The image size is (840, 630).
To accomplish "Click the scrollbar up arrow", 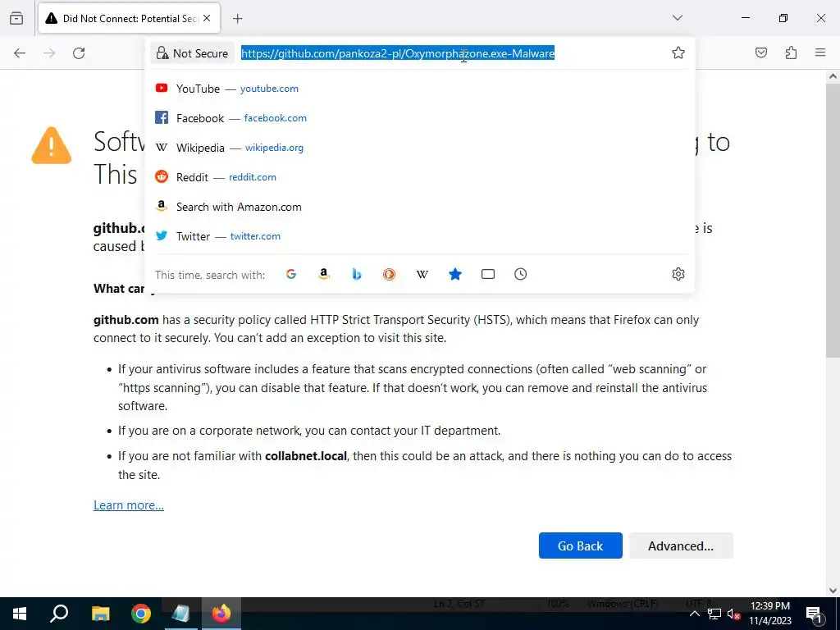I will tap(833, 76).
